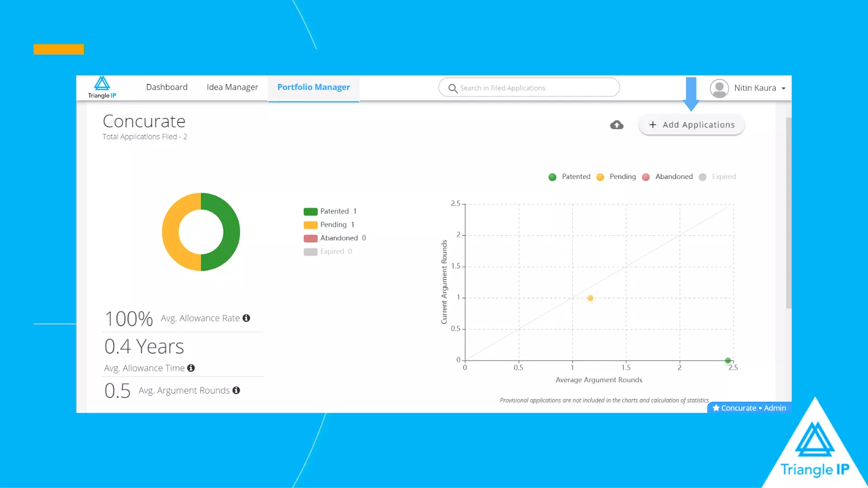The height and width of the screenshot is (488, 868).
Task: Click the Provisional applications footnote text
Action: 604,400
